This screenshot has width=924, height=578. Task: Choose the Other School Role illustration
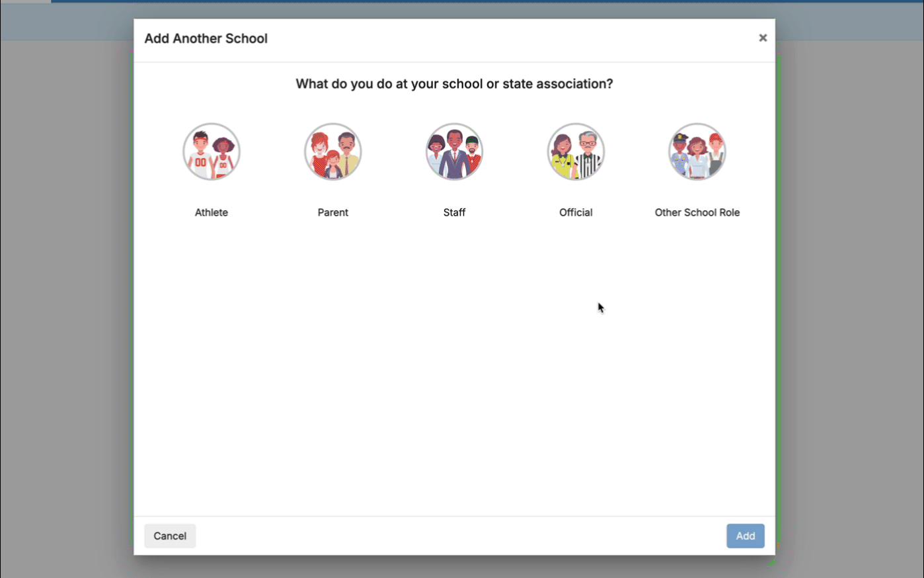tap(697, 151)
